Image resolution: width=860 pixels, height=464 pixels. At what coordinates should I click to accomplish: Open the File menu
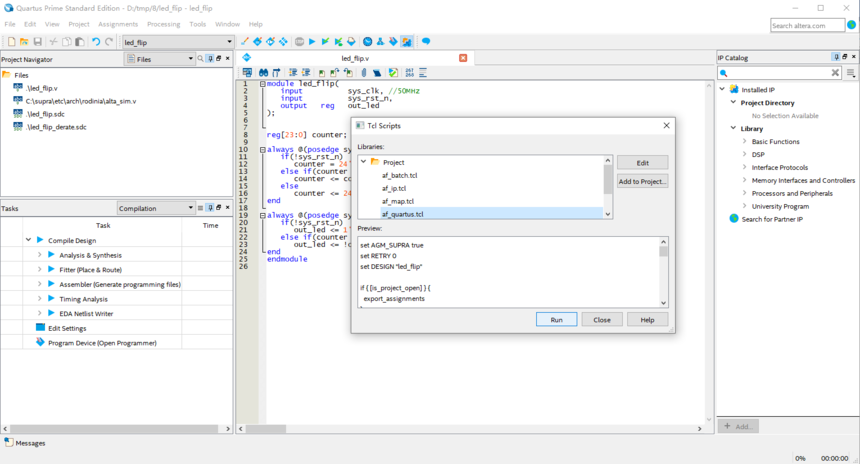(10, 24)
